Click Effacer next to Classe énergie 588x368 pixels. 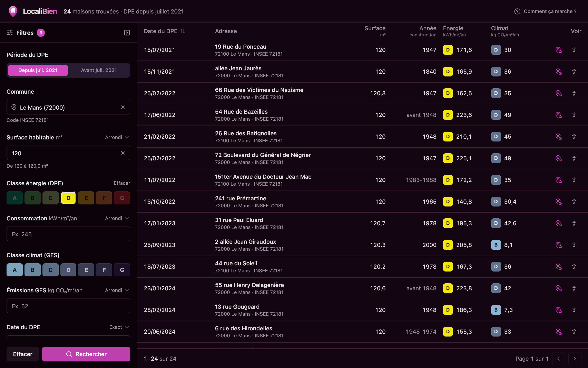coord(122,183)
